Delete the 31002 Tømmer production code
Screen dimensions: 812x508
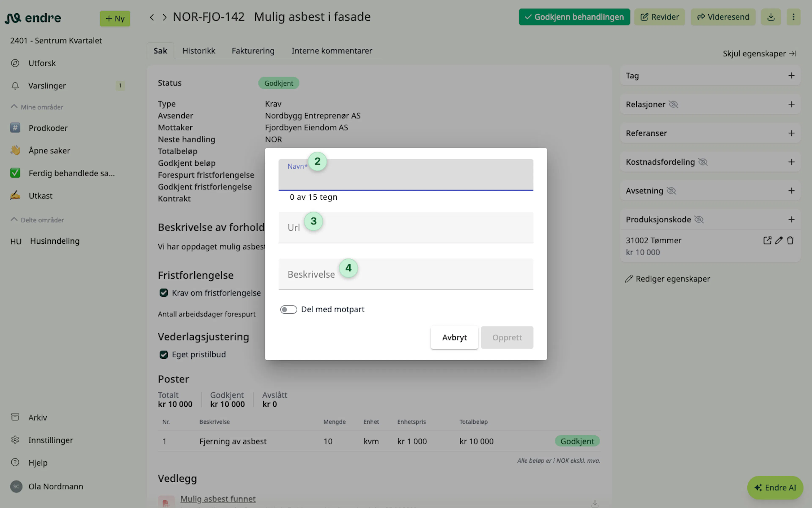tap(790, 240)
